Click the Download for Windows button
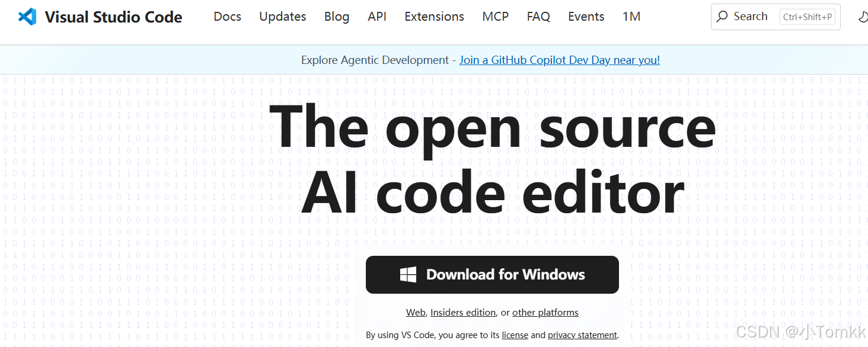Viewport: 868px width, 347px height. click(492, 275)
